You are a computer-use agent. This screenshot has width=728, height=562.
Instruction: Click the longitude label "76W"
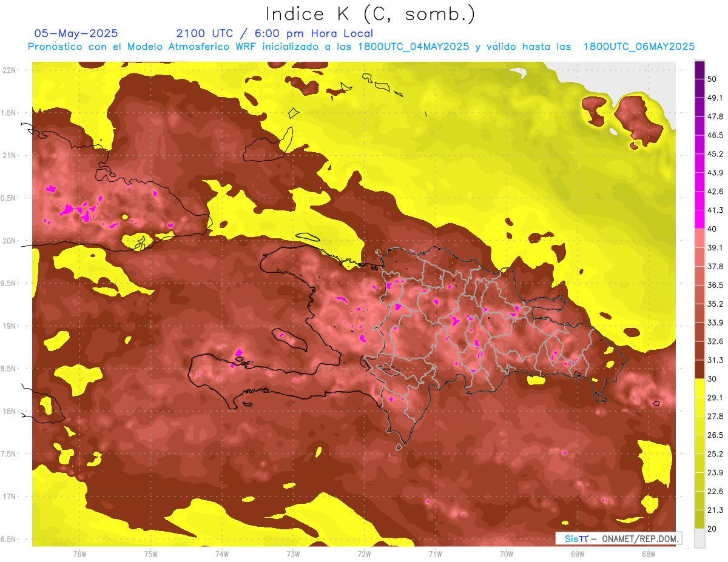coord(79,554)
